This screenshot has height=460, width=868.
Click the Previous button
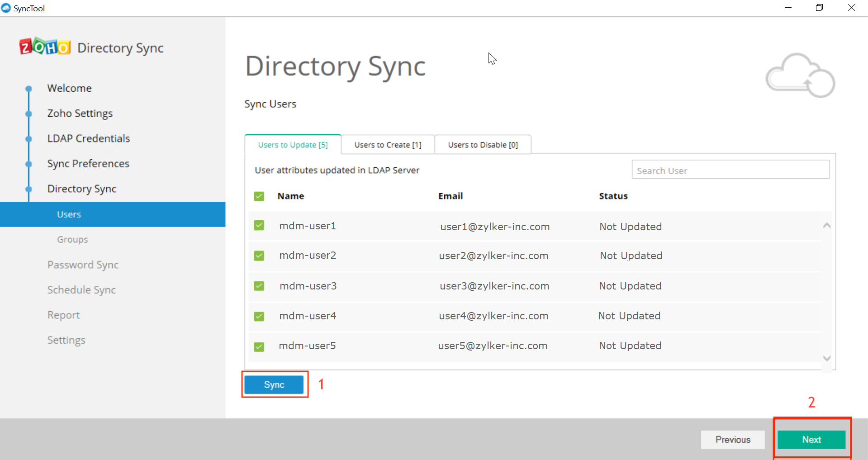coord(733,440)
